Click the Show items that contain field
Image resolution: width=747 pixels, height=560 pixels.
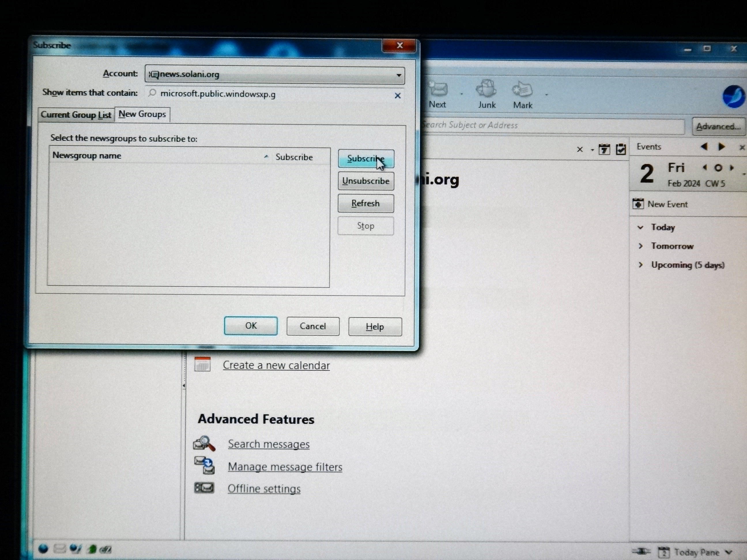(x=275, y=94)
